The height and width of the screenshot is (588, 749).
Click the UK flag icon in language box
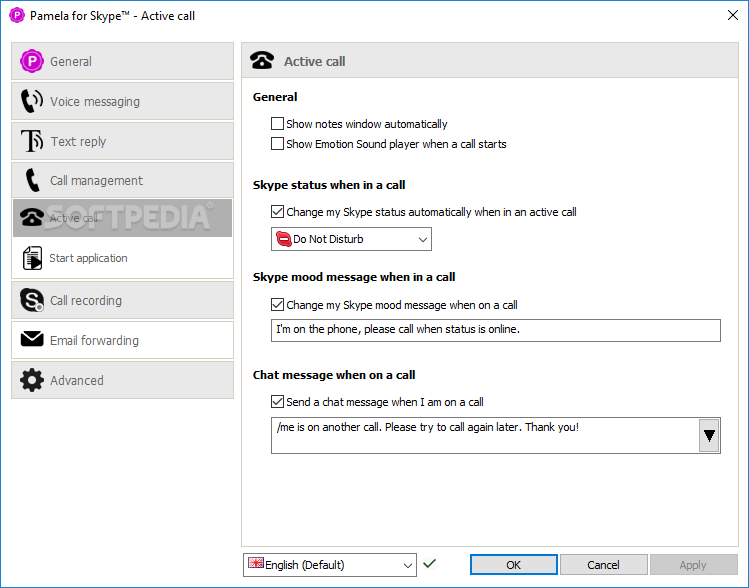tap(256, 563)
